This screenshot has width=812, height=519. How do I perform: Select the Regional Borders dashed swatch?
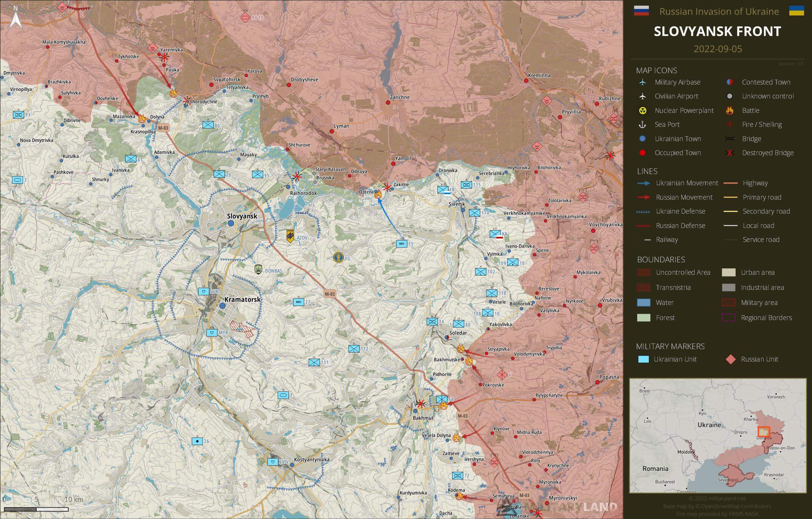click(x=729, y=318)
